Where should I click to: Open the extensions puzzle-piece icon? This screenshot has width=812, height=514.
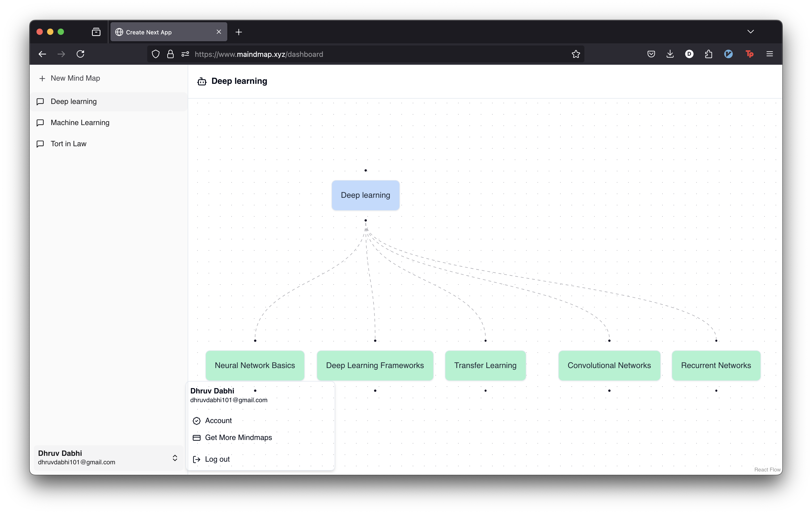click(x=708, y=54)
